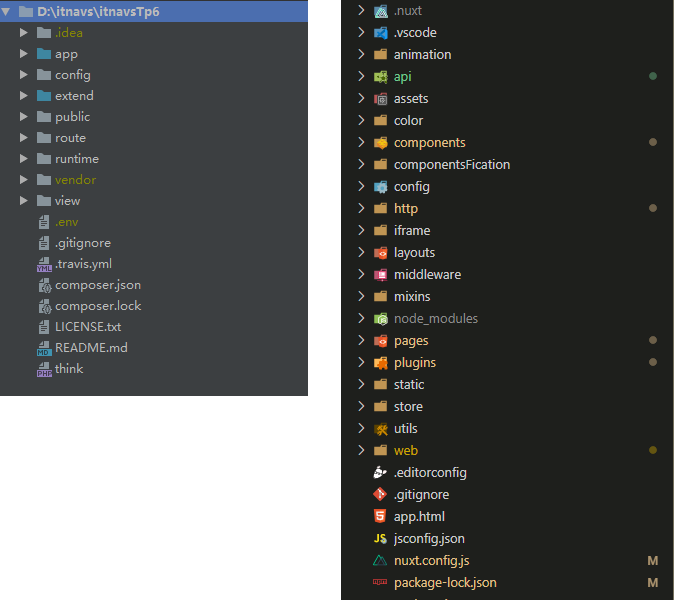Click the YML icon of .travis.yml
The image size is (674, 600).
[x=44, y=264]
